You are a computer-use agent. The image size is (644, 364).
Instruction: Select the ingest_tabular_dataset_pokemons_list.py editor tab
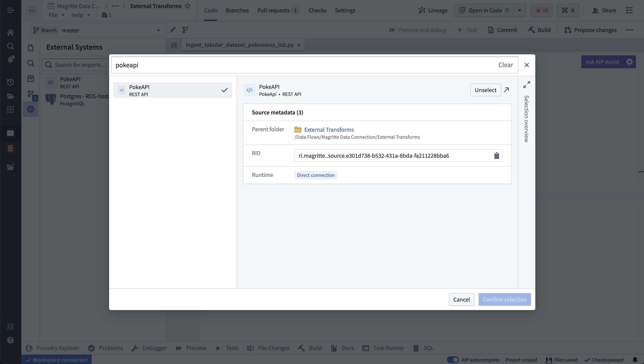pos(240,45)
